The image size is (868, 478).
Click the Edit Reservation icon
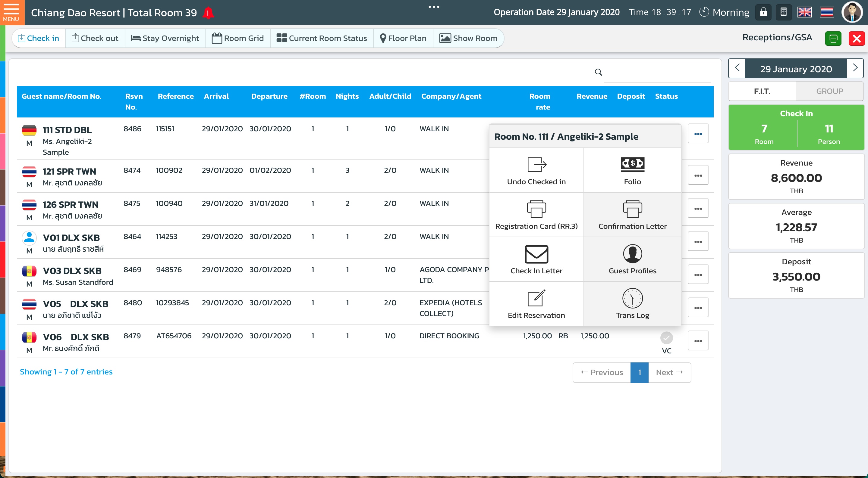pos(536,298)
